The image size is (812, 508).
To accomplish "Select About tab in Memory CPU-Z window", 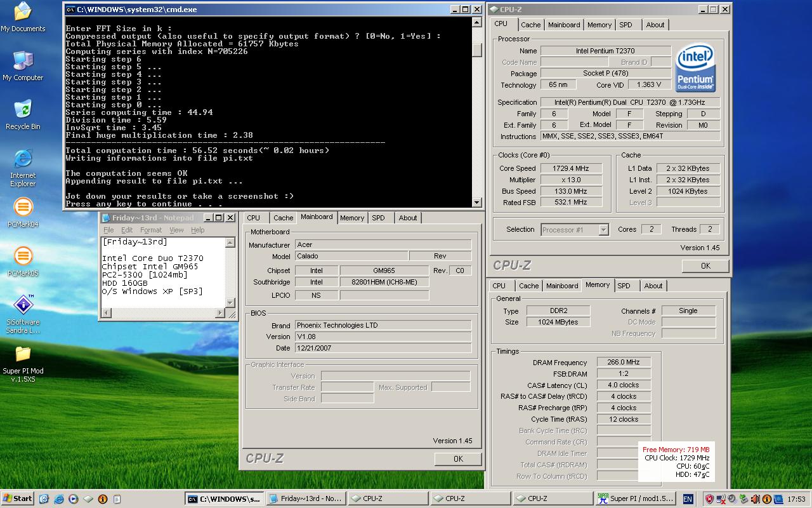I will click(x=653, y=286).
